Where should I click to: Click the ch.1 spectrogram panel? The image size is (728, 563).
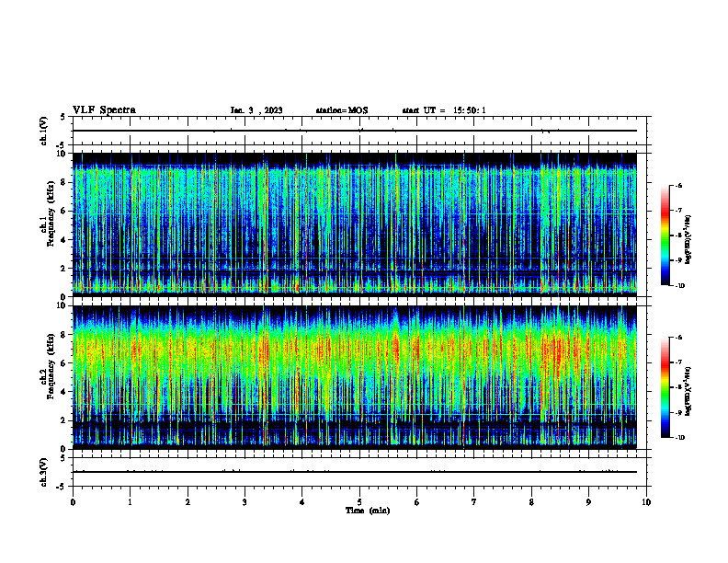point(355,224)
